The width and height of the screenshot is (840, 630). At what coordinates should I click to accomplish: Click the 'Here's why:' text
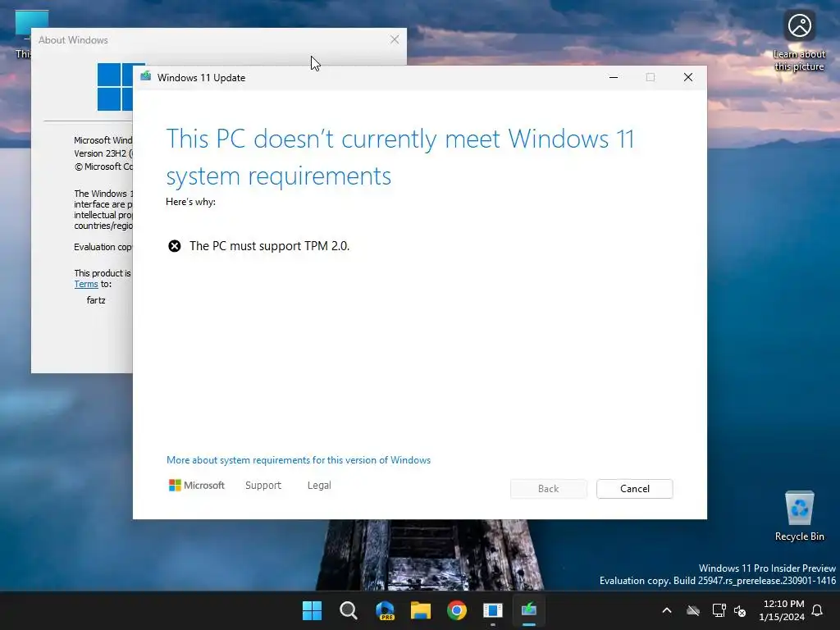tap(190, 202)
